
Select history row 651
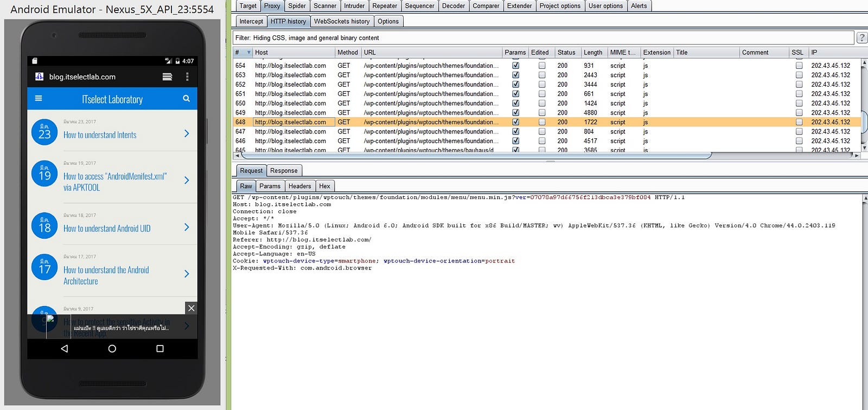(547, 94)
